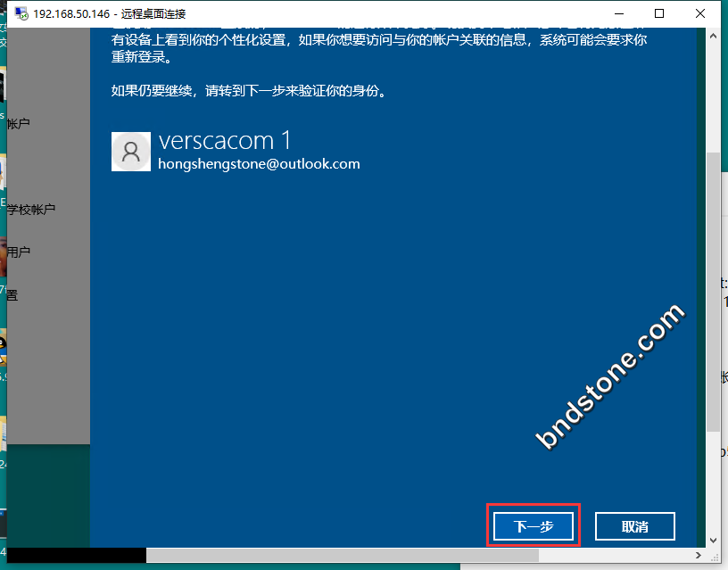Close the remote desktop connection window
Viewport: 728px width, 570px height.
tap(701, 13)
